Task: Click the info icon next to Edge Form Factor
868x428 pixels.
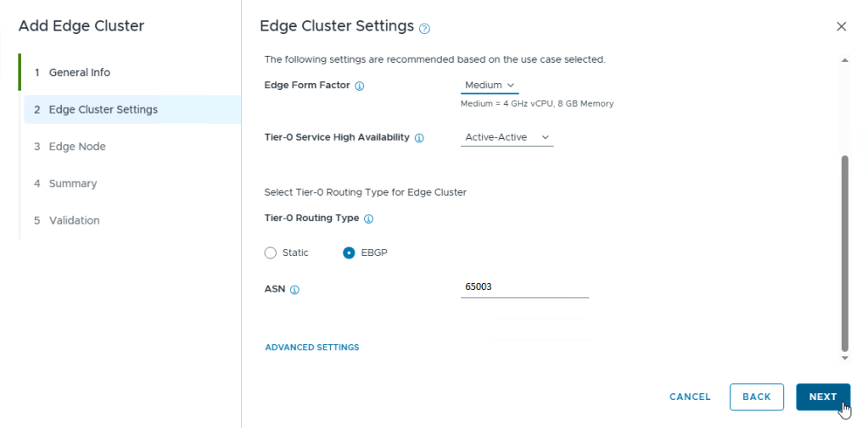Action: (360, 86)
